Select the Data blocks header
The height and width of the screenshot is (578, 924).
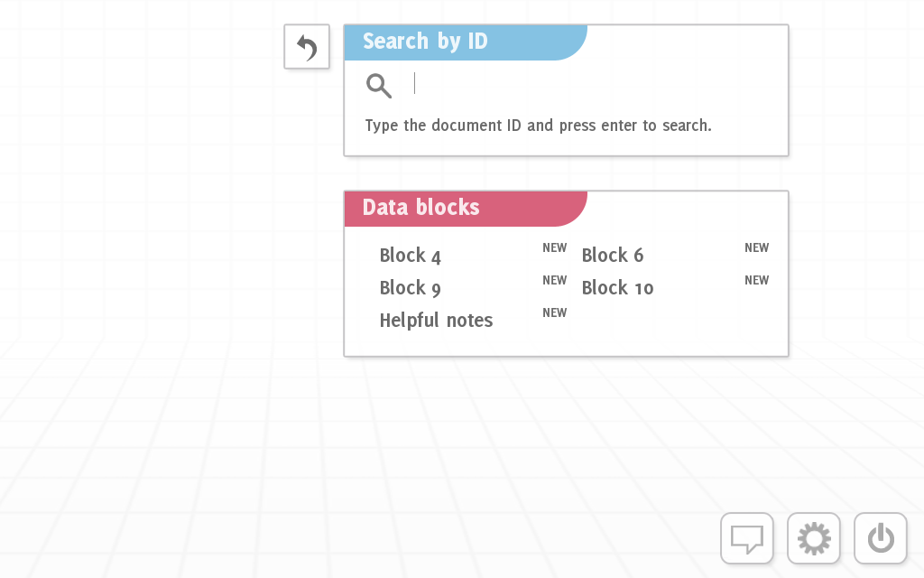420,208
